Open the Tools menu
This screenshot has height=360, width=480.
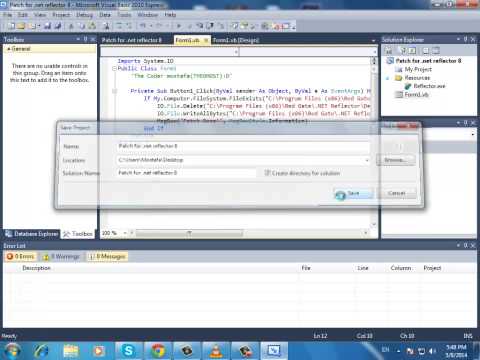[x=124, y=15]
